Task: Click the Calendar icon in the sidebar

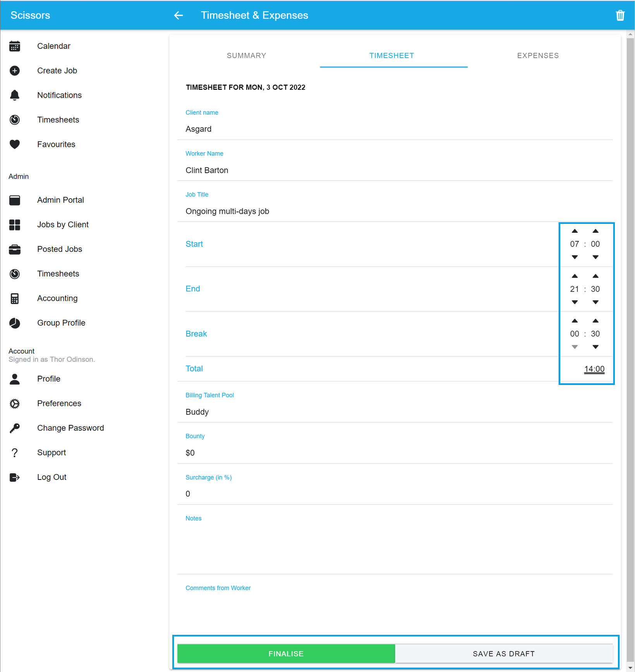Action: (x=15, y=46)
